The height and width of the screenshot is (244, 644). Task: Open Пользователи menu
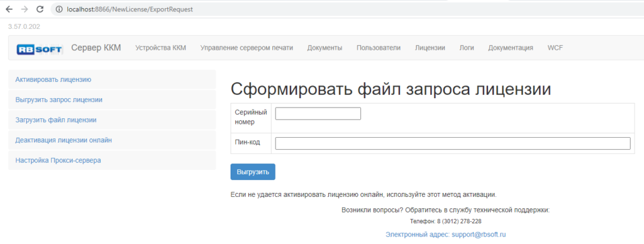pos(378,48)
